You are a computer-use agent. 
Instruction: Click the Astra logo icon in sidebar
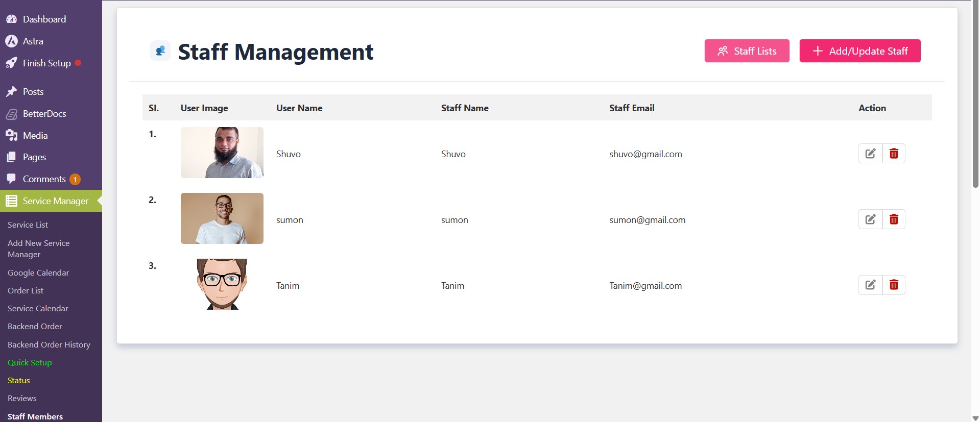pyautogui.click(x=11, y=41)
